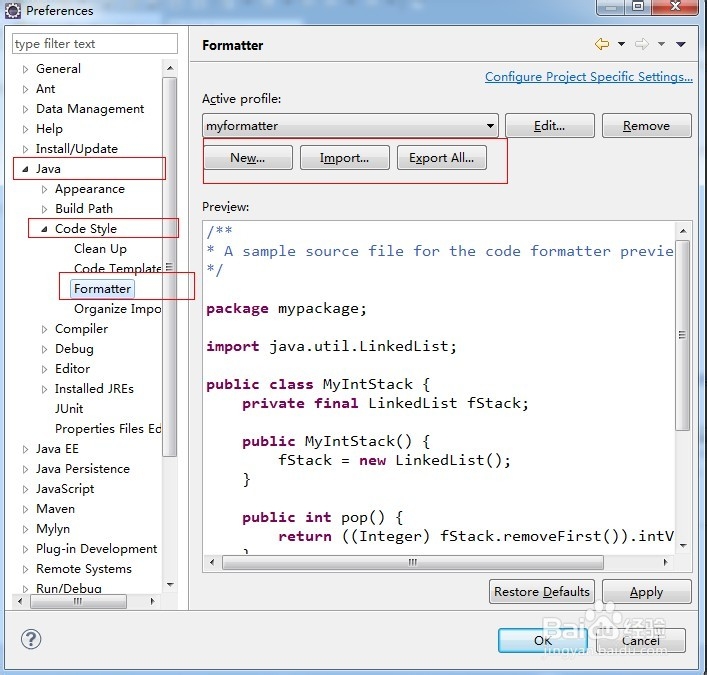707x675 pixels.
Task: Click Restore Defaults button
Action: point(542,592)
